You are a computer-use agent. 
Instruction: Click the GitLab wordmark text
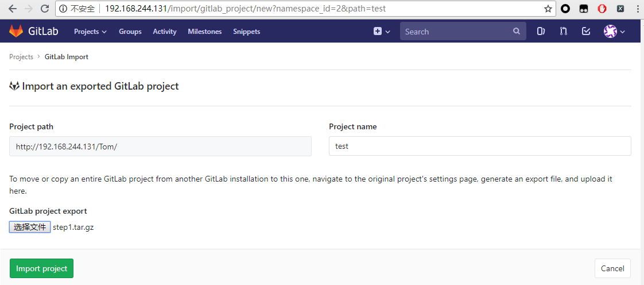coord(43,31)
